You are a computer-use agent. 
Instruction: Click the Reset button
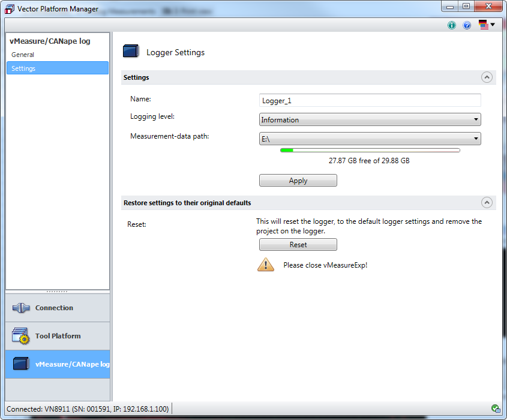click(x=298, y=244)
